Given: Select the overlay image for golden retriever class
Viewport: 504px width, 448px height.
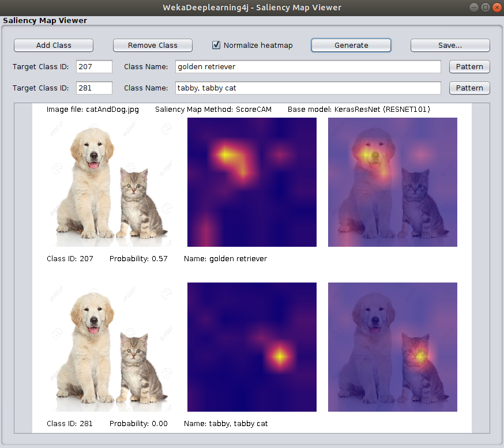Looking at the screenshot, I should [x=393, y=182].
